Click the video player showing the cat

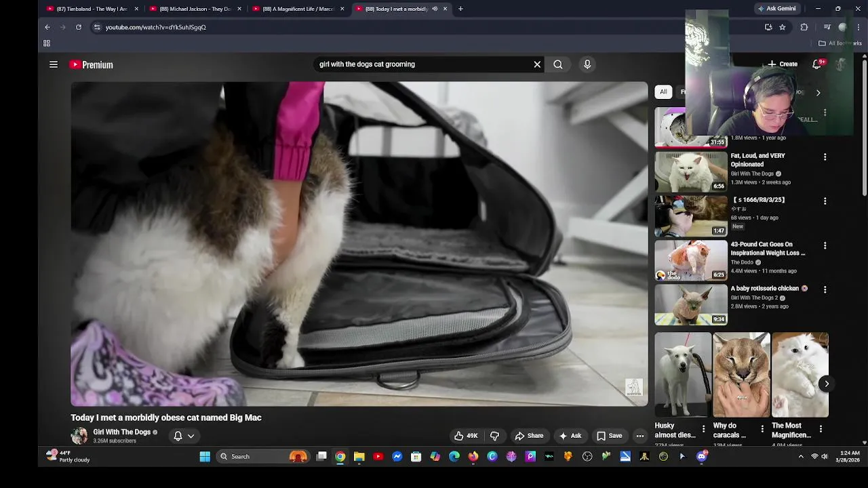click(x=359, y=244)
